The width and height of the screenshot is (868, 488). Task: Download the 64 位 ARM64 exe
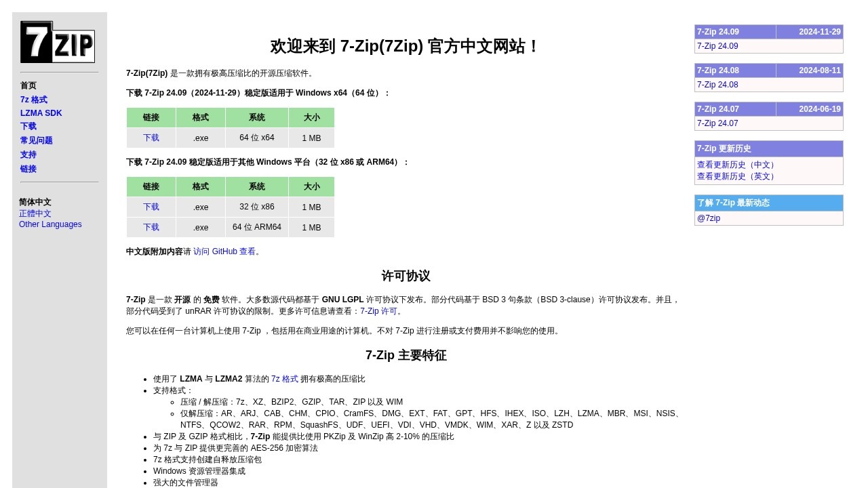(x=151, y=227)
